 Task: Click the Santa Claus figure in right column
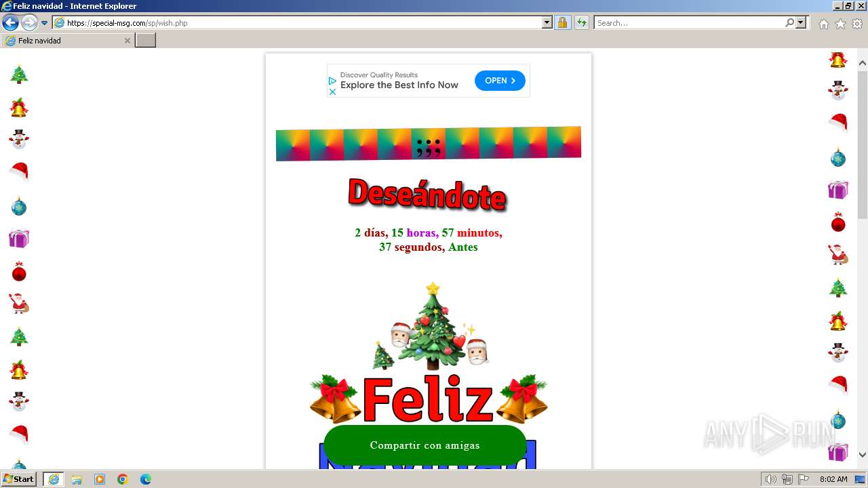[838, 255]
